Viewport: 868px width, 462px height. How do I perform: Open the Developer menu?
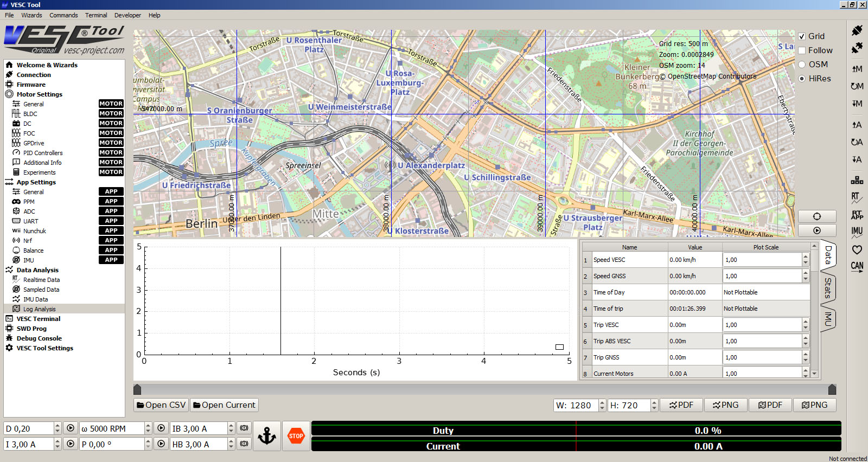coord(127,15)
